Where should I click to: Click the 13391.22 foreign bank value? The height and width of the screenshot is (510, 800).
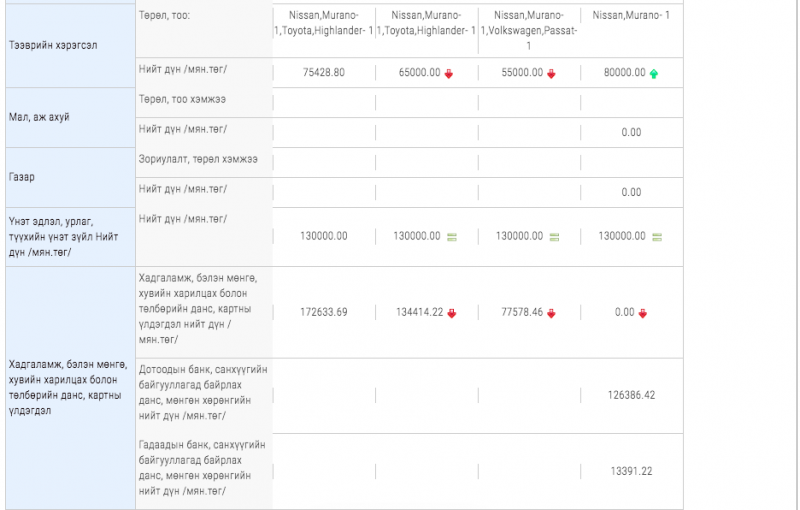631,471
